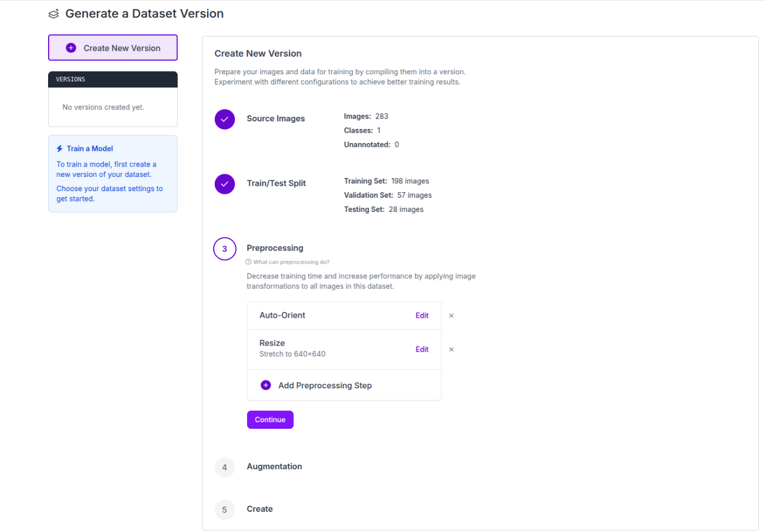Screen dimensions: 765x532
Task: Click the Stretch to 640×640 text
Action: [292, 354]
